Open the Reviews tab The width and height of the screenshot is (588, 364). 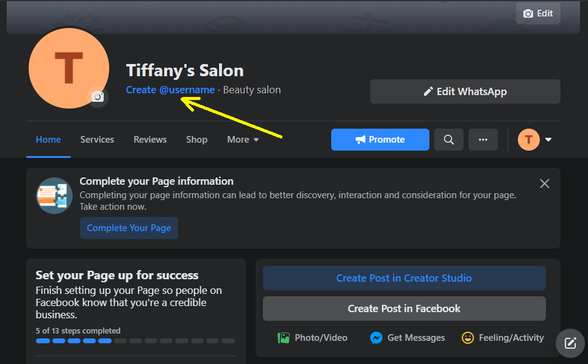coord(150,140)
